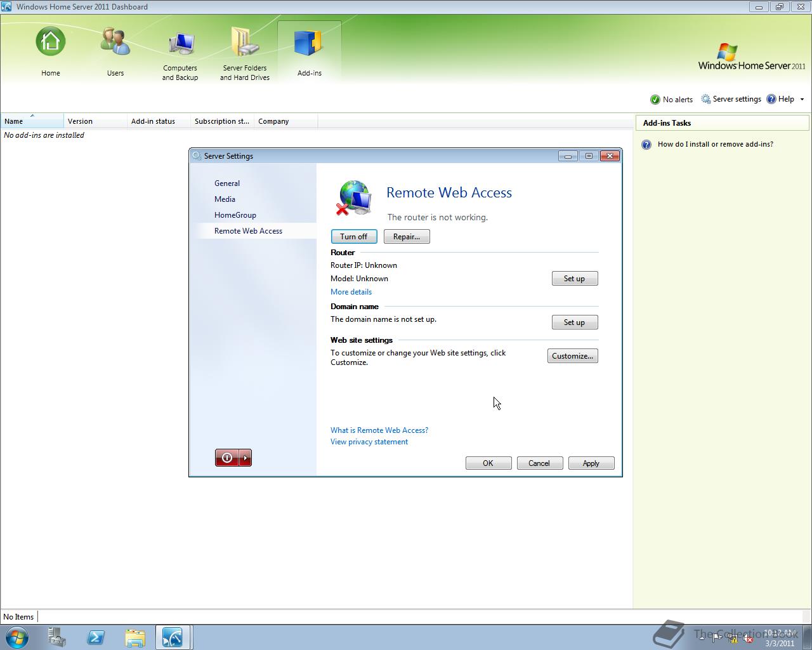This screenshot has width=812, height=650.
Task: Open Windows Explorer from taskbar
Action: [134, 637]
